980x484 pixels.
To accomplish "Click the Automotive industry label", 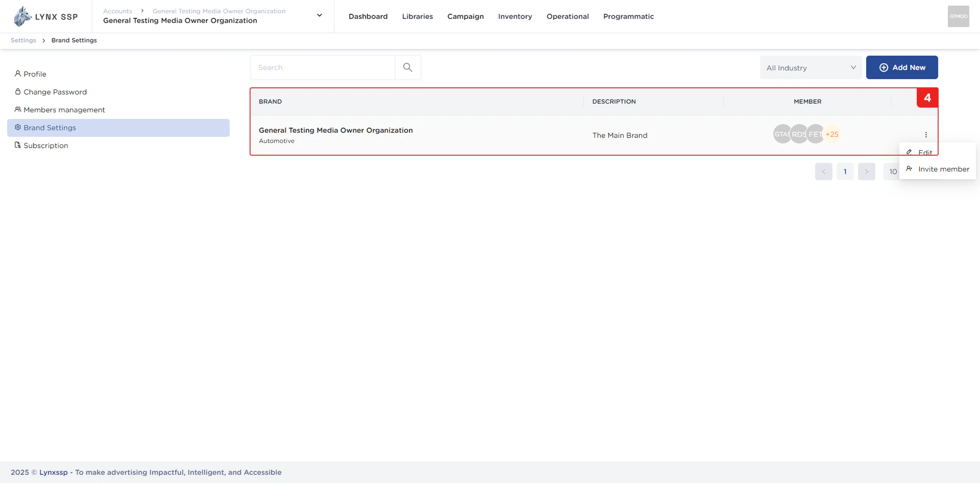I will (x=277, y=141).
